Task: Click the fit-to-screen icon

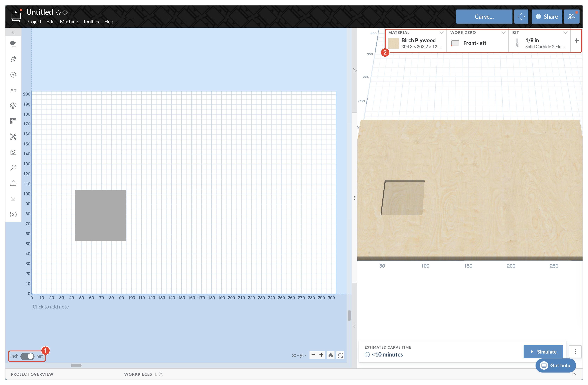Action: [x=340, y=355]
